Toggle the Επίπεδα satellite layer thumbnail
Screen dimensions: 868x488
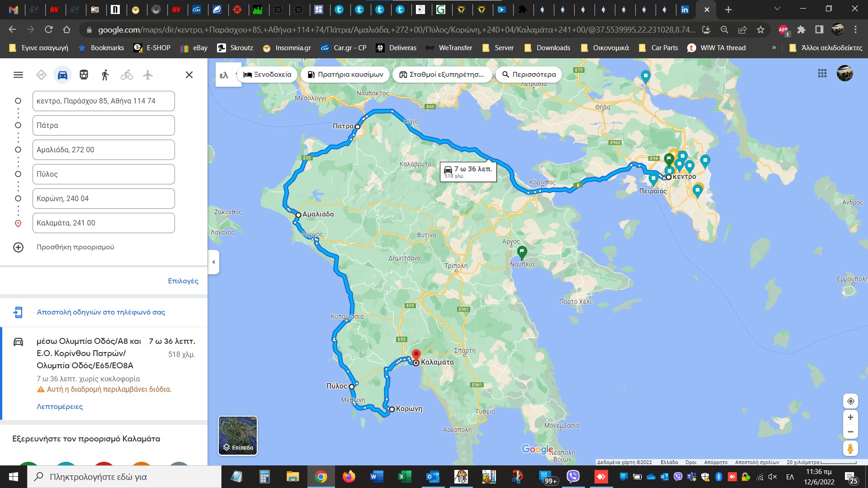click(238, 436)
